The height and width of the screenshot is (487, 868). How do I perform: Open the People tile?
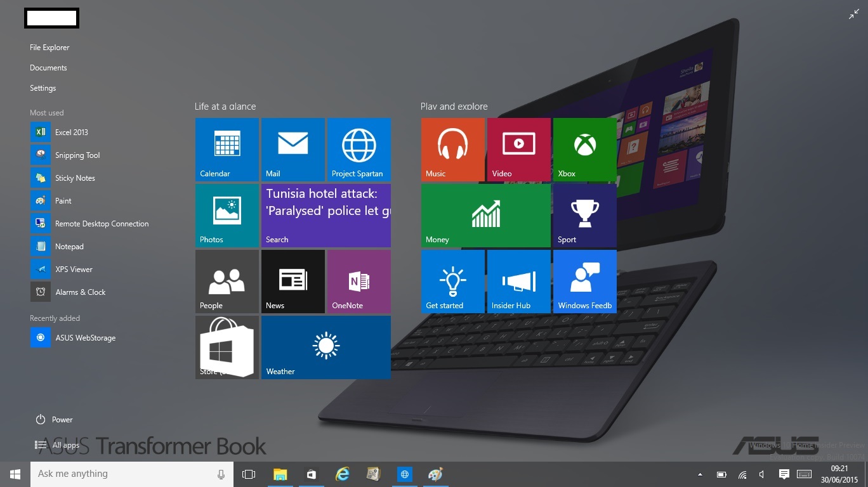click(x=227, y=282)
